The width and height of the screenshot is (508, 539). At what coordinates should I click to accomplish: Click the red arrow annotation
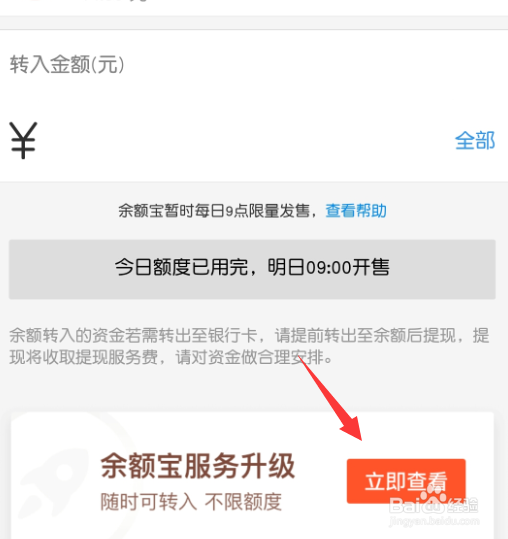point(330,398)
